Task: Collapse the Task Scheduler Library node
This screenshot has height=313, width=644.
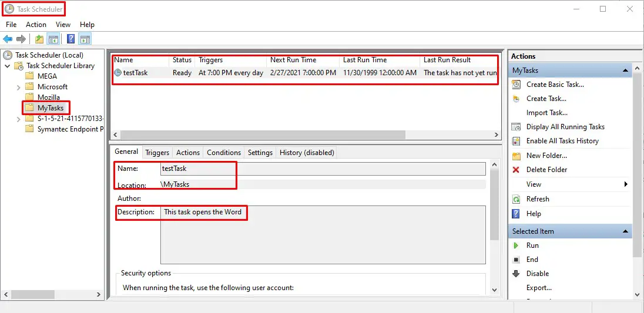Action: 8,66
